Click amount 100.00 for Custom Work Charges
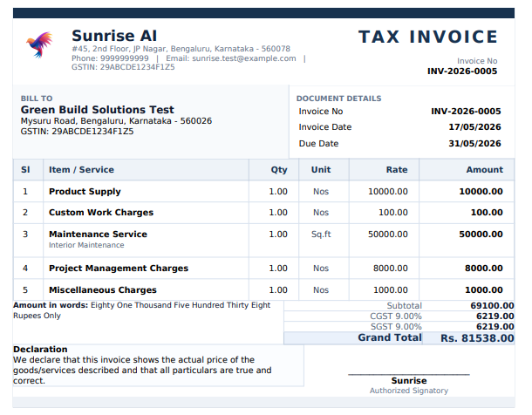532x415 pixels. point(487,213)
